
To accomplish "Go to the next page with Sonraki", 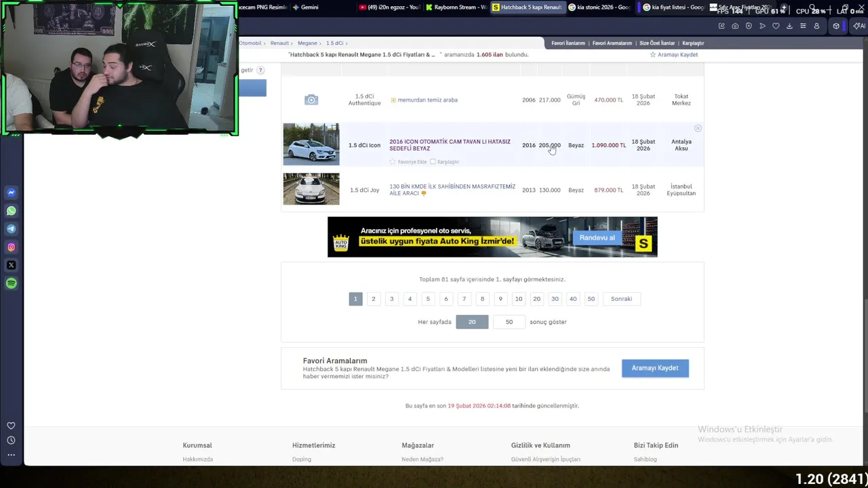I will coord(621,299).
